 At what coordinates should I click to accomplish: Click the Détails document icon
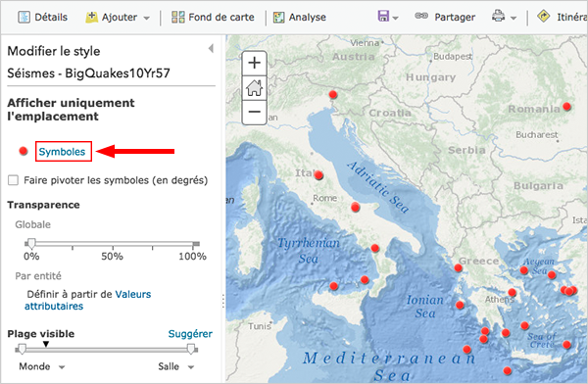[24, 17]
